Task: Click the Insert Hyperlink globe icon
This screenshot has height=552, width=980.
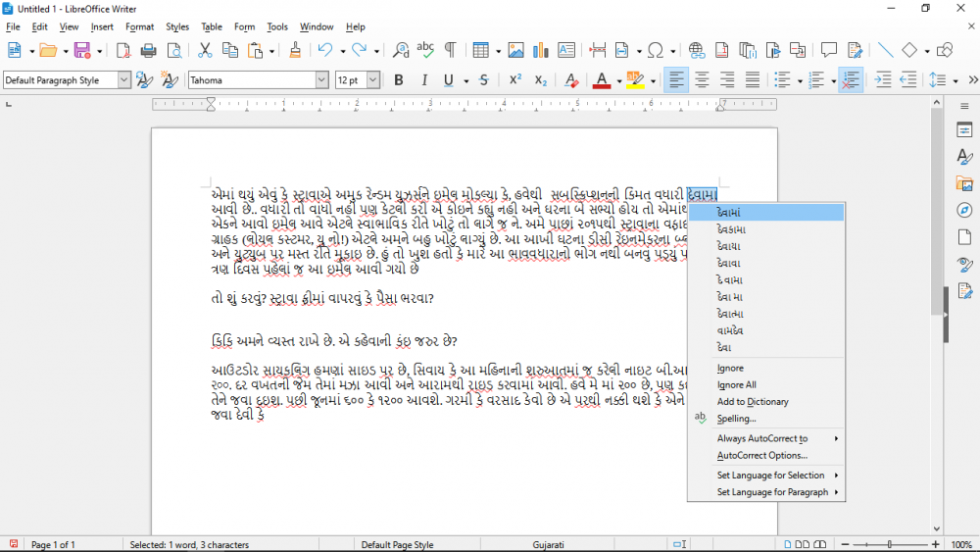Action: [x=696, y=50]
